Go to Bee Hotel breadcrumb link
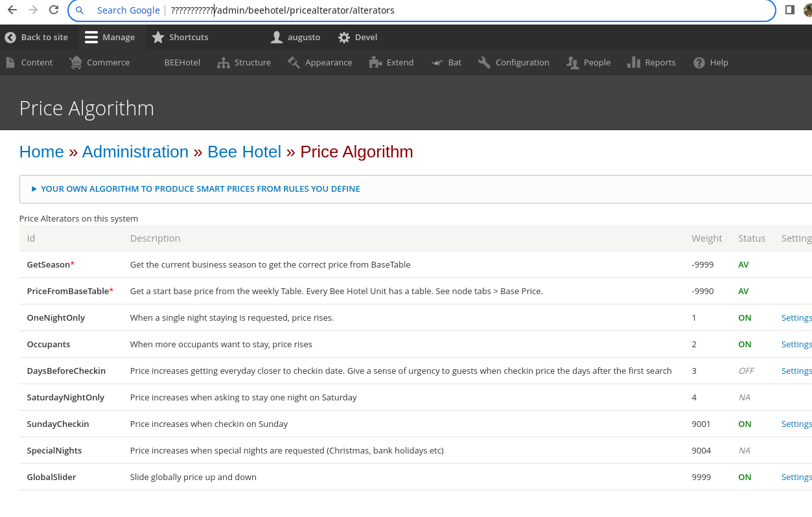Screen dimensions: 812x517 pos(244,152)
